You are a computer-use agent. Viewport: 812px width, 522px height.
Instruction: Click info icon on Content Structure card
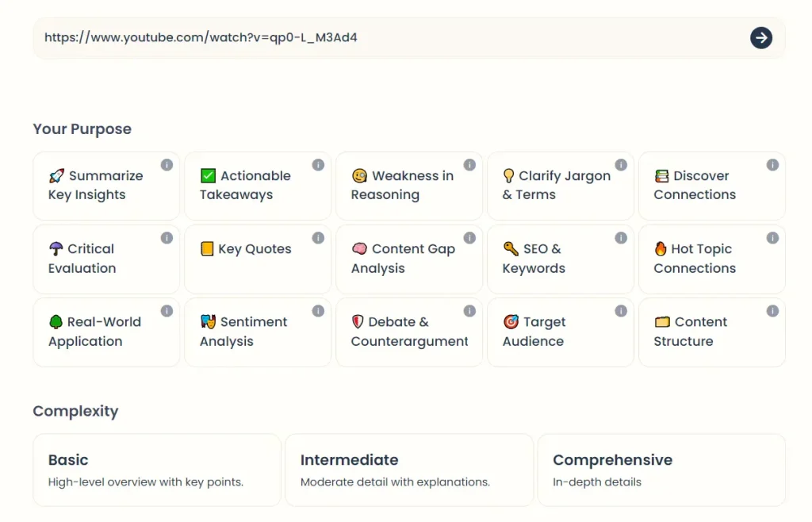pos(772,311)
